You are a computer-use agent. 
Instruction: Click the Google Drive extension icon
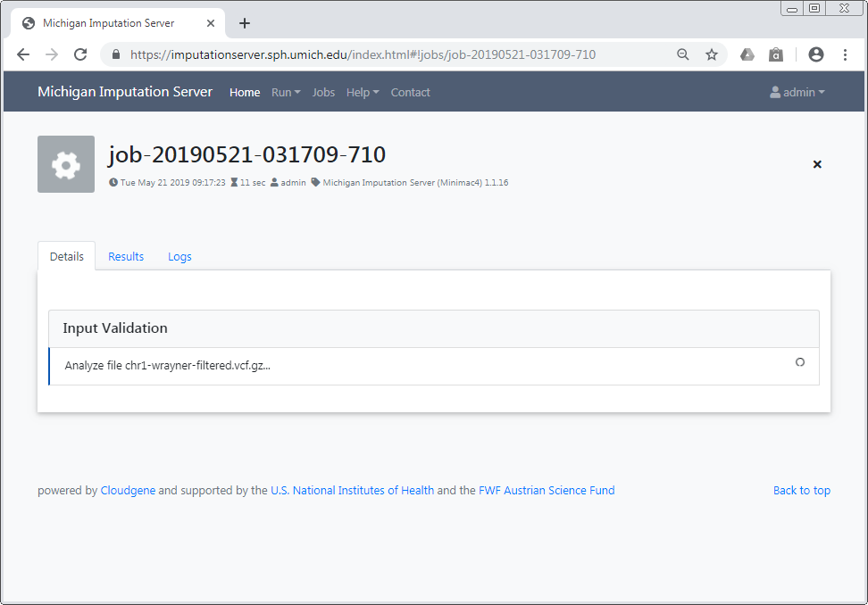coord(747,54)
